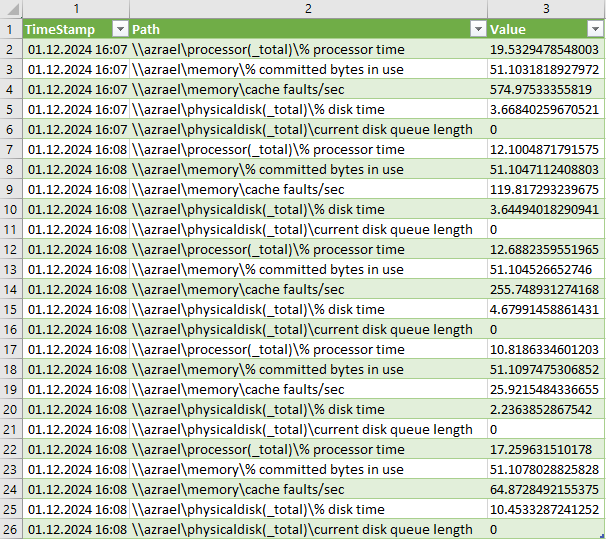This screenshot has height=539, width=606.
Task: Click processor time path in row 7
Action: [268, 150]
